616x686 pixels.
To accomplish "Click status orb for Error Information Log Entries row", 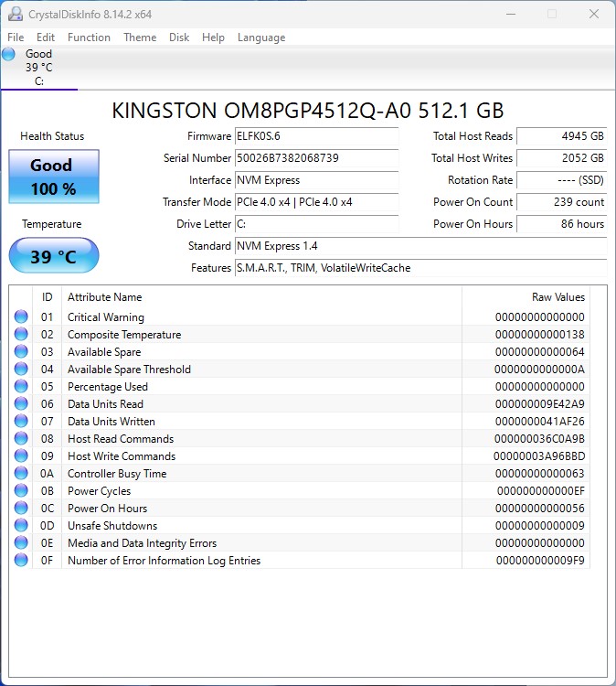I will (x=21, y=560).
